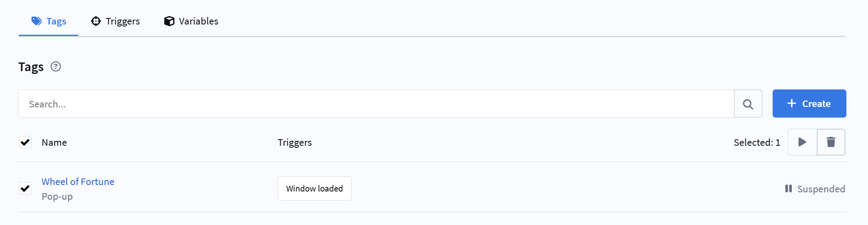Viewport: 868px width, 225px height.
Task: Click the Name column header
Action: [x=54, y=143]
